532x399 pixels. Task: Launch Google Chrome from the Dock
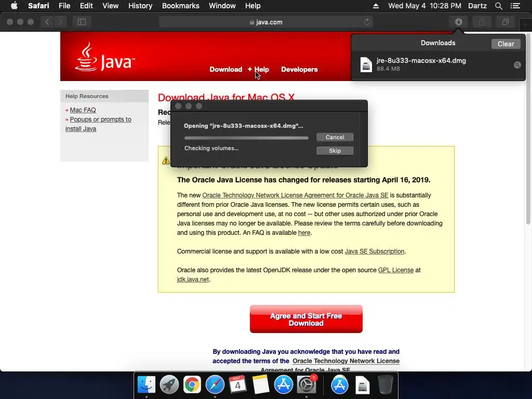coord(192,384)
